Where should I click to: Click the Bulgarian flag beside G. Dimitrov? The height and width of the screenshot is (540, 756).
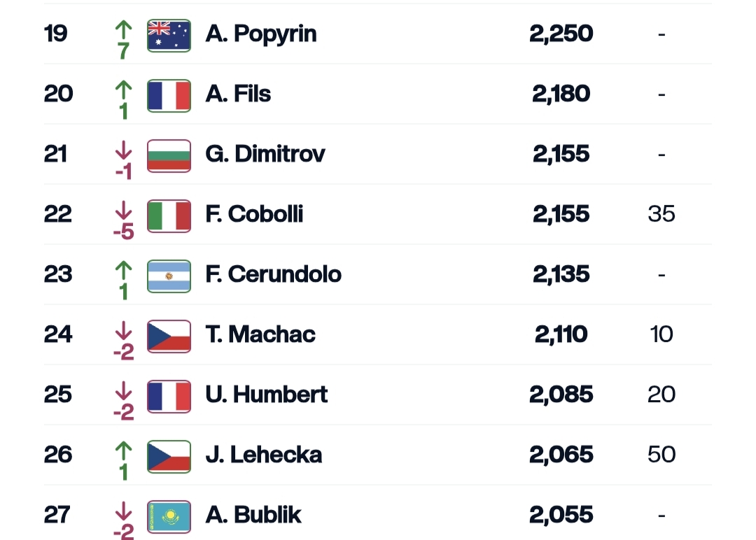pyautogui.click(x=169, y=155)
